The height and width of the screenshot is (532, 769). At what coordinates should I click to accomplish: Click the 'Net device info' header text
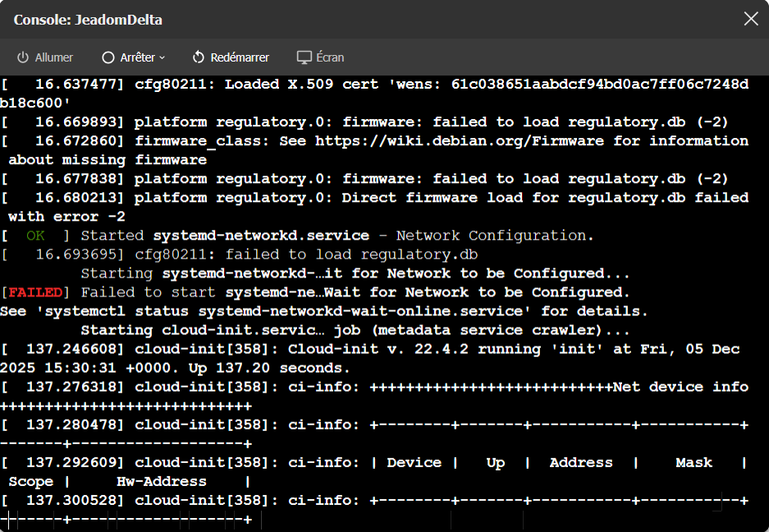pyautogui.click(x=680, y=387)
